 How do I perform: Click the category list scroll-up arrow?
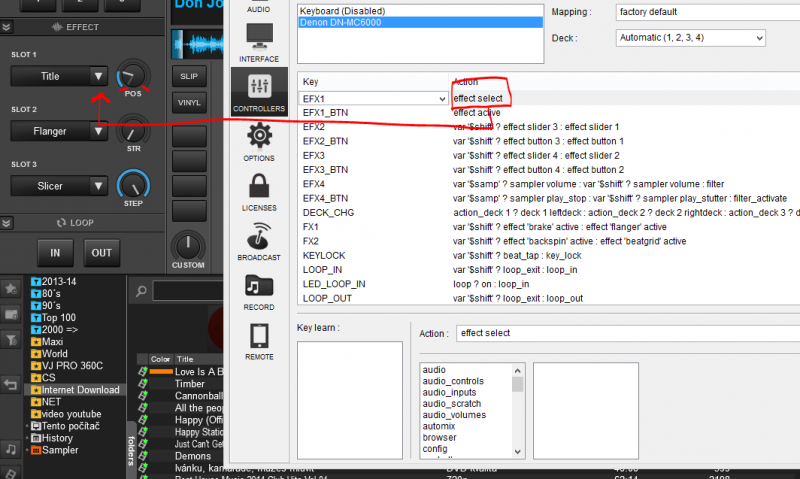point(518,371)
